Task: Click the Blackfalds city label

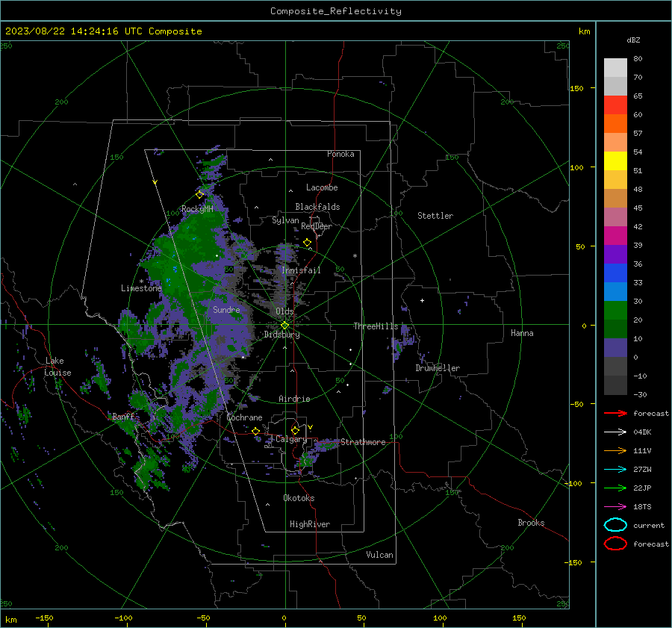Action: click(x=317, y=207)
